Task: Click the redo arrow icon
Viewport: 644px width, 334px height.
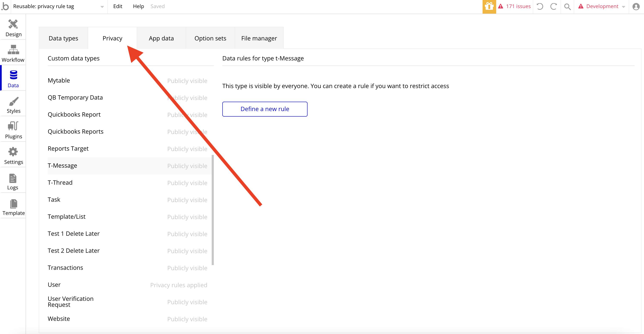Action: [x=553, y=7]
